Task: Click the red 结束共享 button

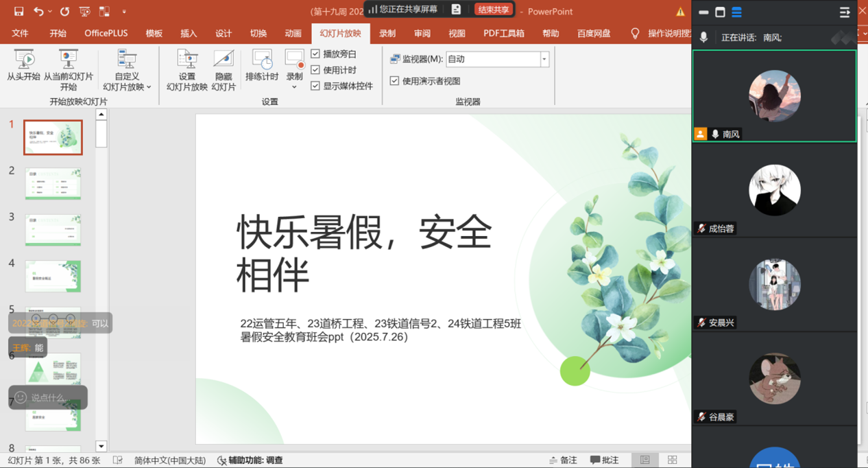Action: click(x=494, y=10)
